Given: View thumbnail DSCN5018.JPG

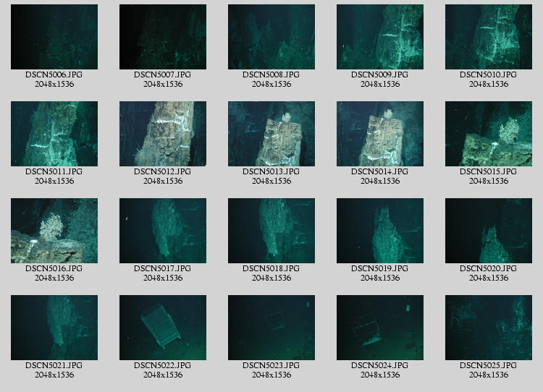Looking at the screenshot, I should pos(271,231).
